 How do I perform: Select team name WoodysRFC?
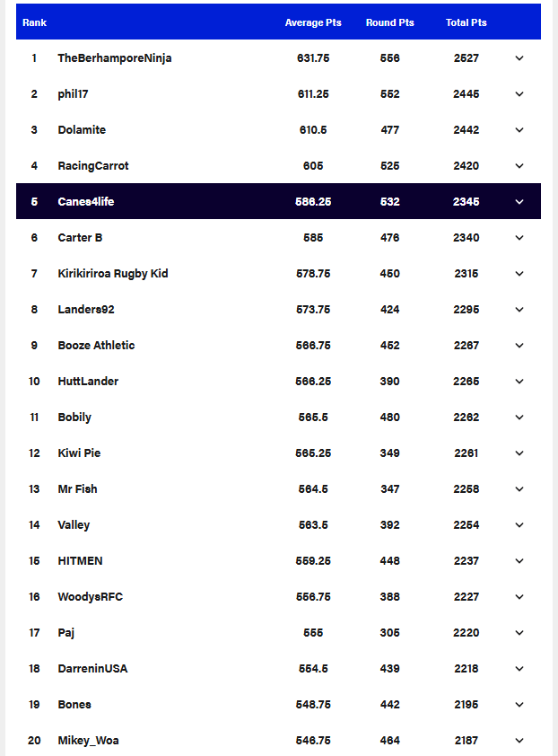[90, 597]
